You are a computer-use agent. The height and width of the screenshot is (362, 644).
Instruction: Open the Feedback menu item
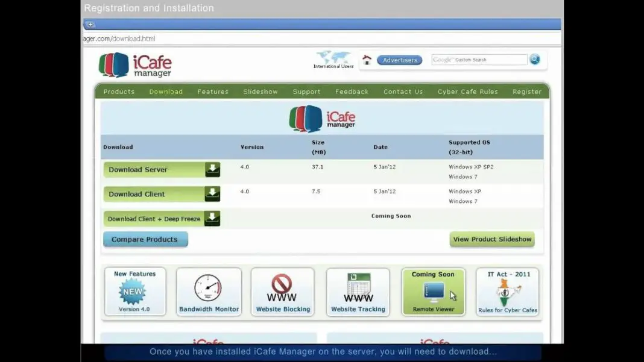[x=352, y=92]
